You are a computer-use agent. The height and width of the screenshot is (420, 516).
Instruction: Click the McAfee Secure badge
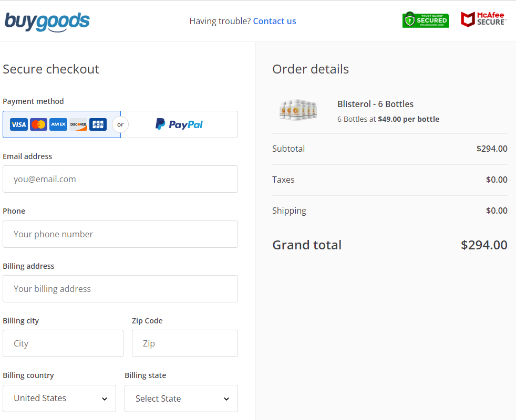[483, 20]
